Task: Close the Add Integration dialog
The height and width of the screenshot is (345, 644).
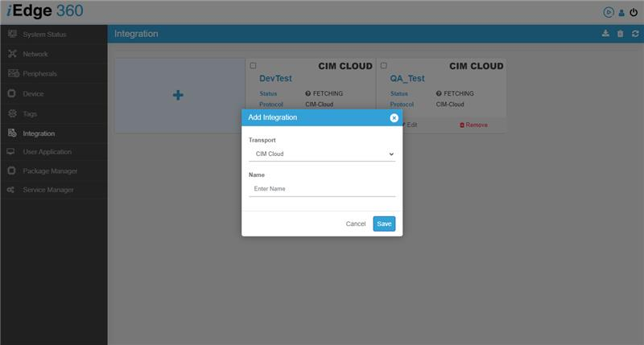Action: pyautogui.click(x=394, y=117)
